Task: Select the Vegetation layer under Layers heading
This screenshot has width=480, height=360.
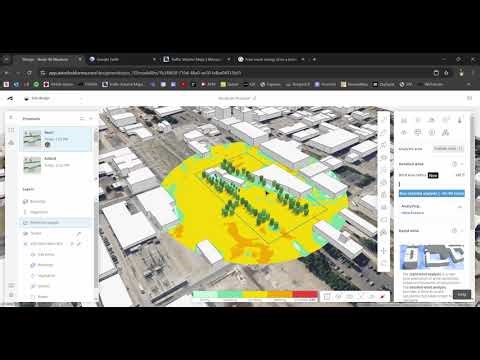Action: tap(55, 212)
